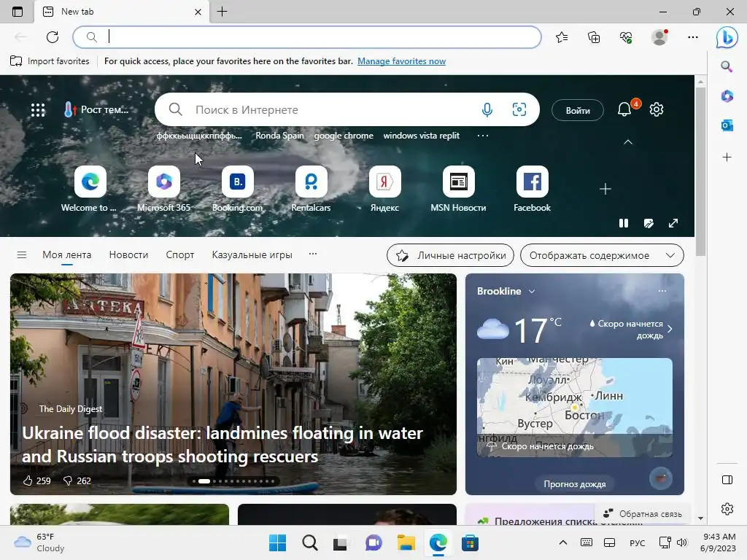
Task: Open Скоро начнется дождь forecast arrow
Action: click(x=670, y=329)
